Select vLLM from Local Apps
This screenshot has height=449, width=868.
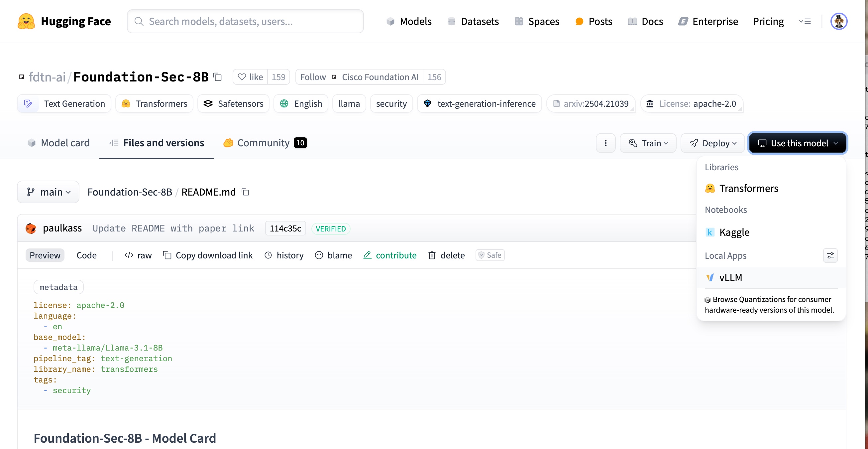771,277
